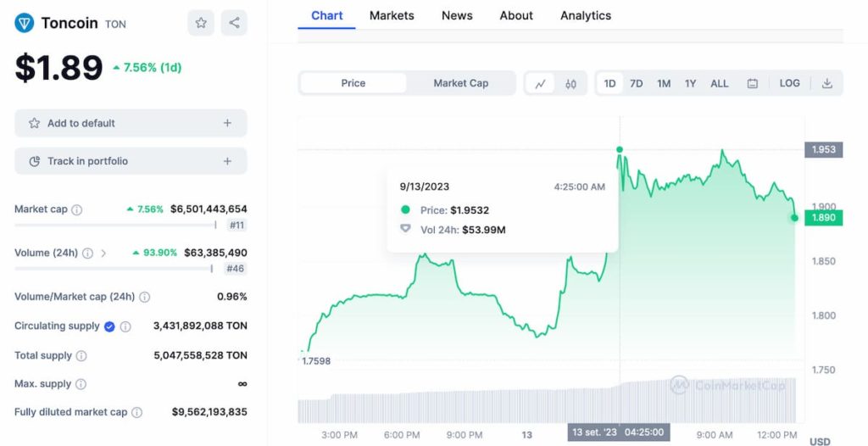This screenshot has height=446, width=868.
Task: Add Toncoin to watchlist with star icon
Action: tap(201, 23)
